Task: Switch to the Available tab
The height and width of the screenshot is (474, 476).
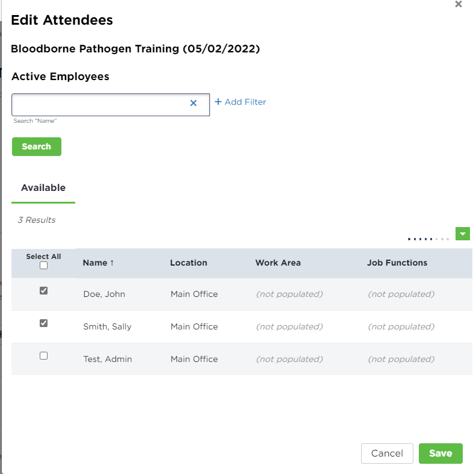Action: [43, 188]
